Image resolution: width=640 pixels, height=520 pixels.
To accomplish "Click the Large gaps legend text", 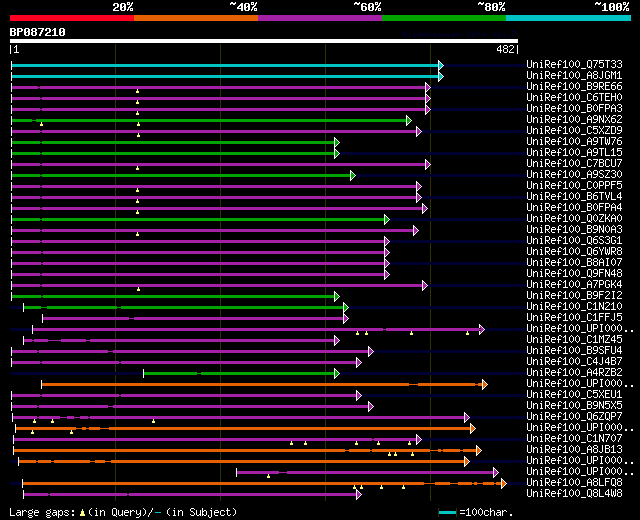I will [x=42, y=512].
